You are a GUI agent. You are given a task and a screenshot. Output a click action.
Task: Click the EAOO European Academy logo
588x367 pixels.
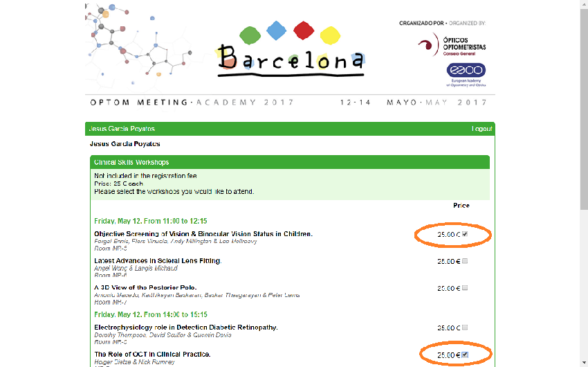tap(466, 74)
